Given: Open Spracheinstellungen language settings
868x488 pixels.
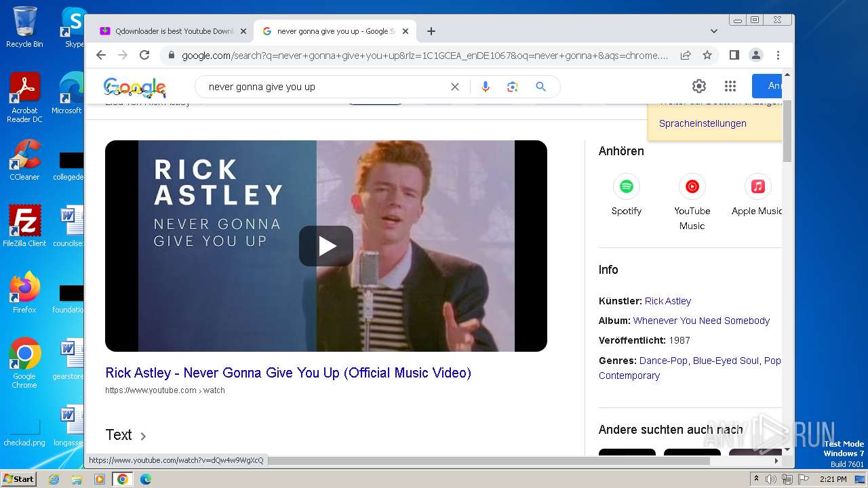Looking at the screenshot, I should pos(703,123).
